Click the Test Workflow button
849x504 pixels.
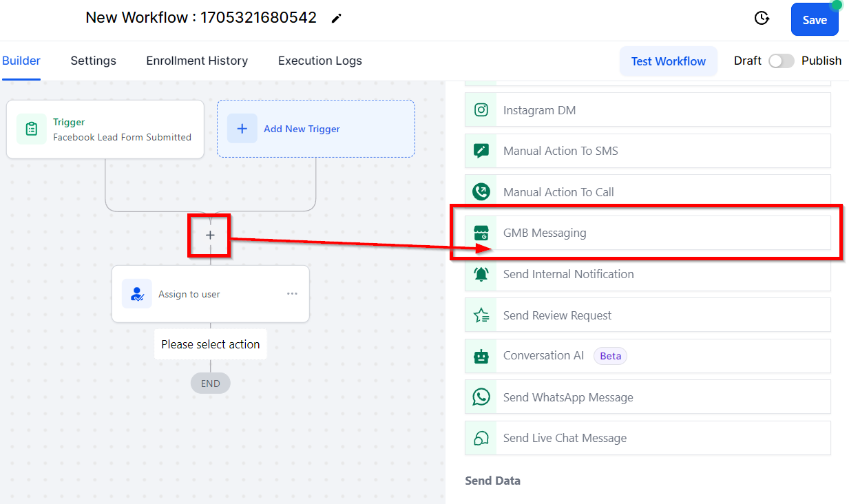[x=669, y=61]
